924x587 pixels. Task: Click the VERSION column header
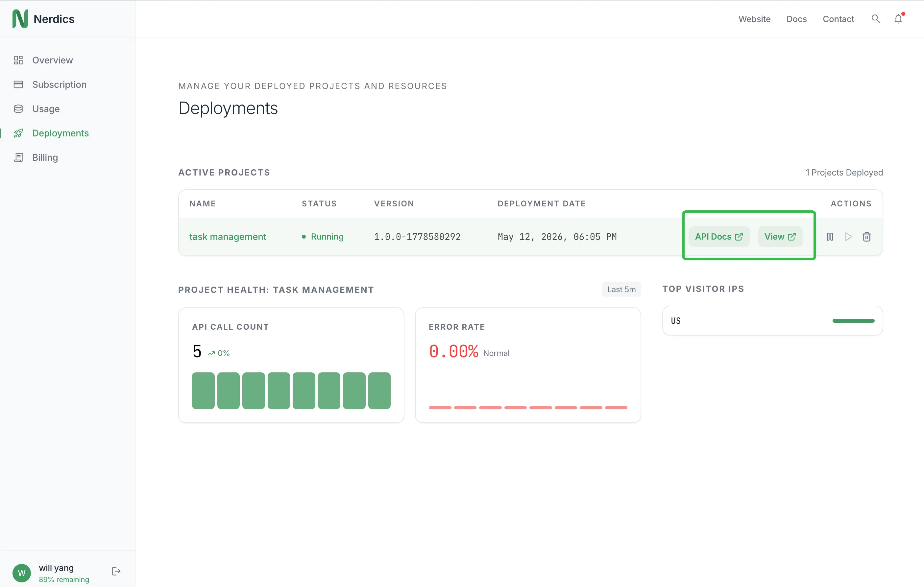coord(394,204)
